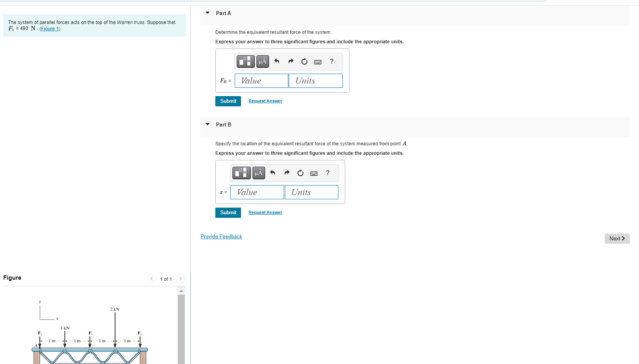
Task: Insert a Greek symbol in Part B answer box
Action: [x=258, y=173]
